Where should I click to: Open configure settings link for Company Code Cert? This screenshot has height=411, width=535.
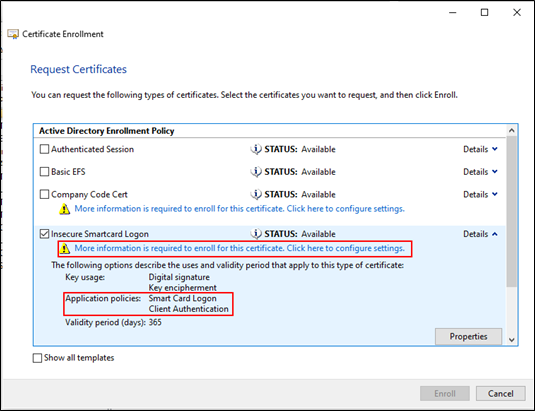tap(240, 209)
